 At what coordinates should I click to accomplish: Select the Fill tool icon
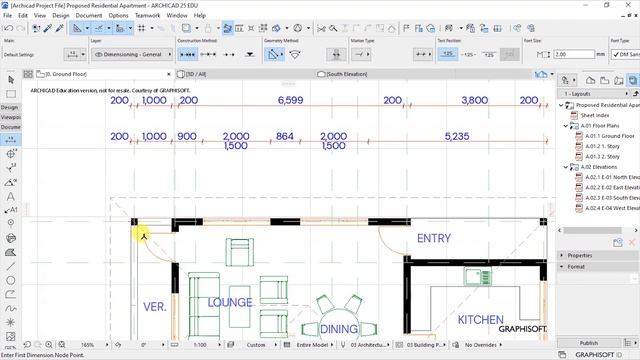[x=11, y=252]
